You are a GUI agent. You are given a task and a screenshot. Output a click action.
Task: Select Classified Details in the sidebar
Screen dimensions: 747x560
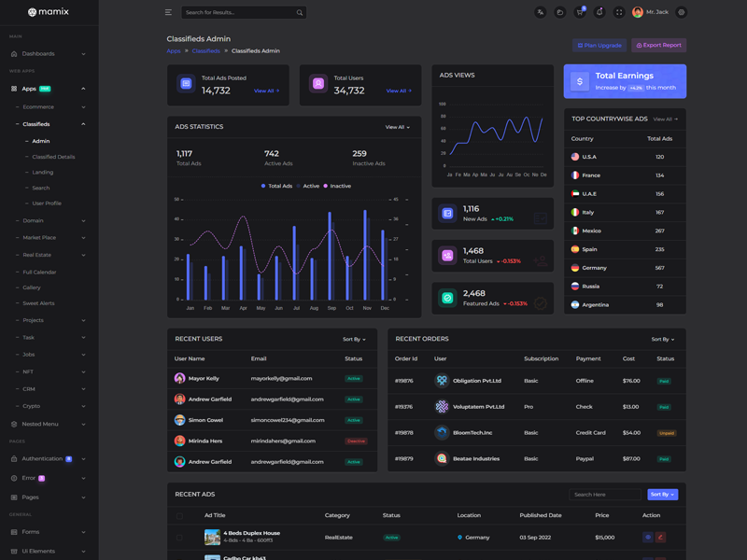53,157
